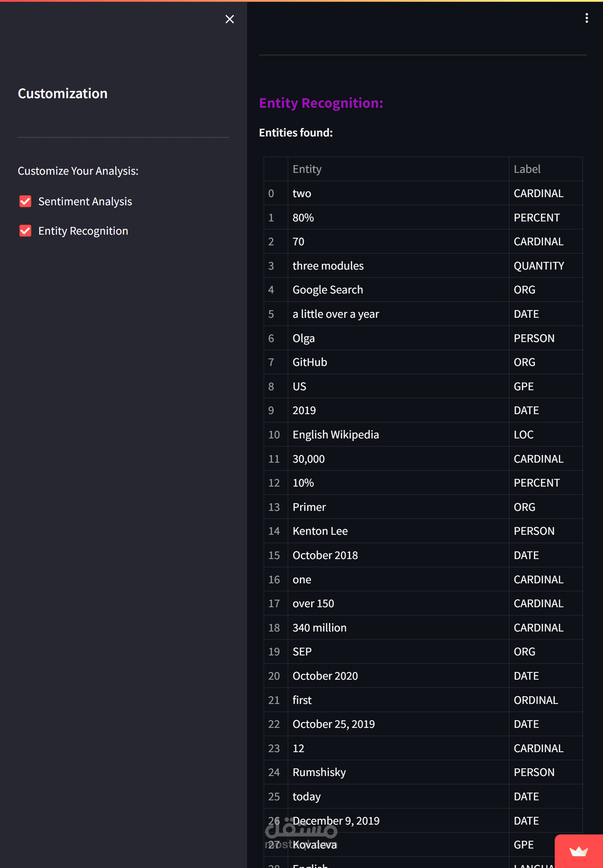603x868 pixels.
Task: Select the 'Google Search' entity cell
Action: pos(328,290)
